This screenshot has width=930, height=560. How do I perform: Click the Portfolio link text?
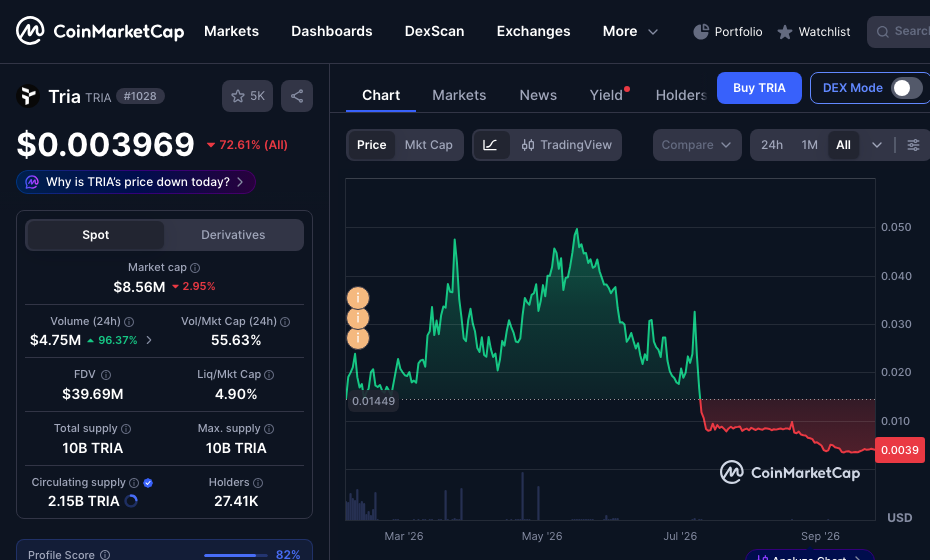coord(738,32)
